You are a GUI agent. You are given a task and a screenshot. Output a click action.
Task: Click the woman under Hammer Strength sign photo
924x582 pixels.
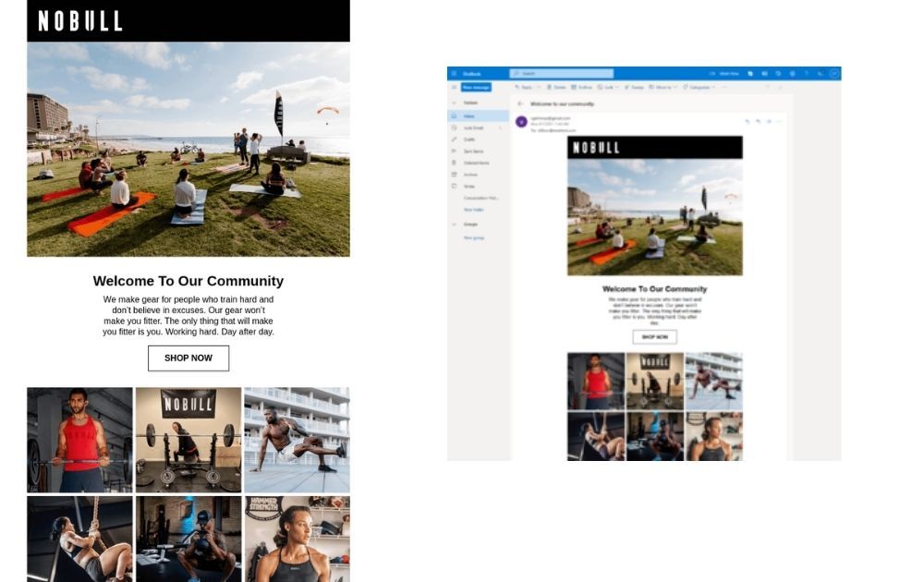pyautogui.click(x=297, y=539)
